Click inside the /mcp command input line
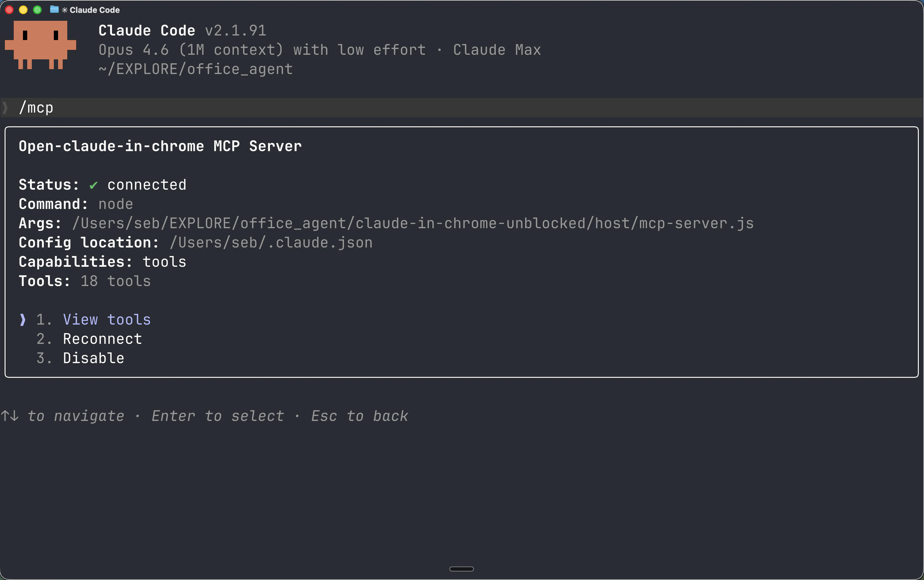Image resolution: width=924 pixels, height=580 pixels. click(37, 108)
